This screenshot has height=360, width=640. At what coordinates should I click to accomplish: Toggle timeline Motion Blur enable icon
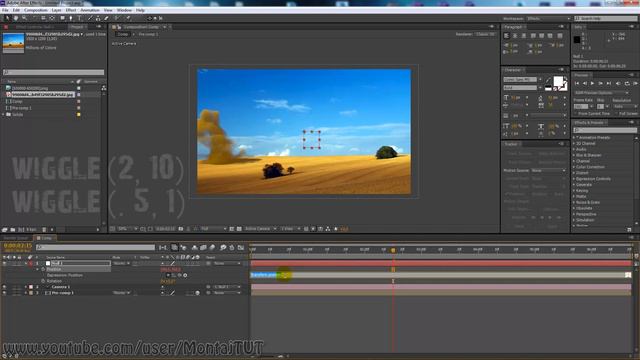pyautogui.click(x=212, y=247)
